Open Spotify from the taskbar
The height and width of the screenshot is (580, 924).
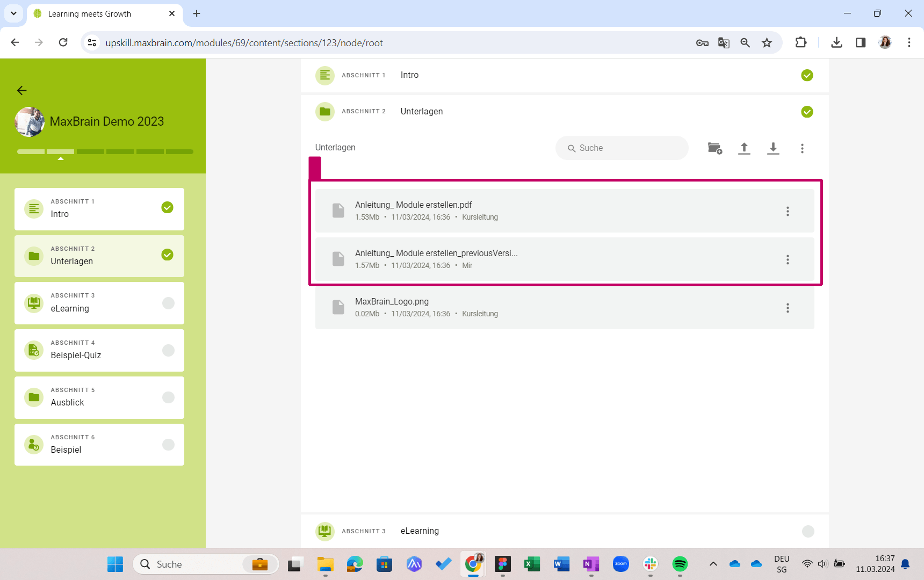click(680, 564)
